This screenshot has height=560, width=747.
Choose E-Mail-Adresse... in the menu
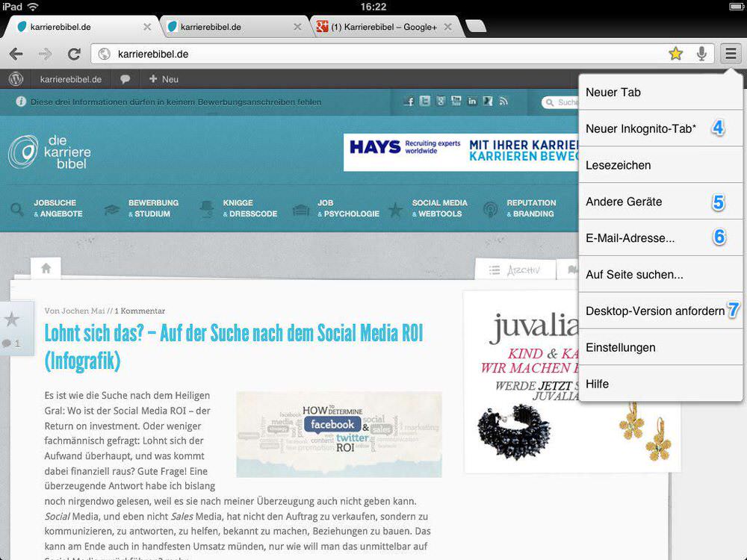[660, 238]
